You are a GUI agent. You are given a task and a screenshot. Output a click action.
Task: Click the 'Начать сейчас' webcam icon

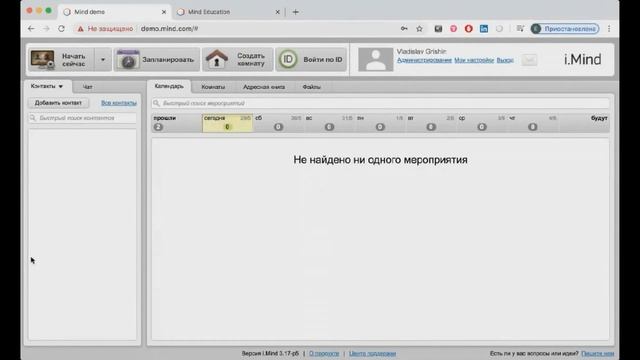pyautogui.click(x=42, y=60)
